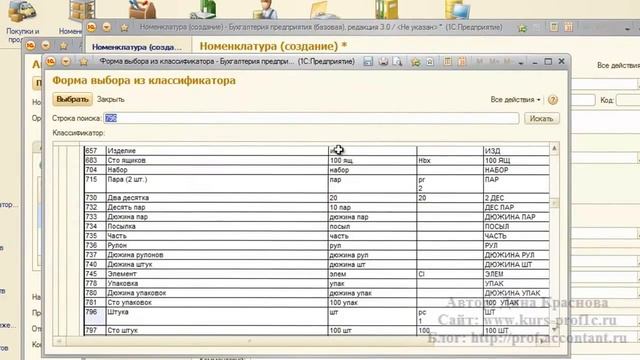The image size is (640, 360).
Task: Click the Код field in Номенклатура window
Action: coord(628,100)
